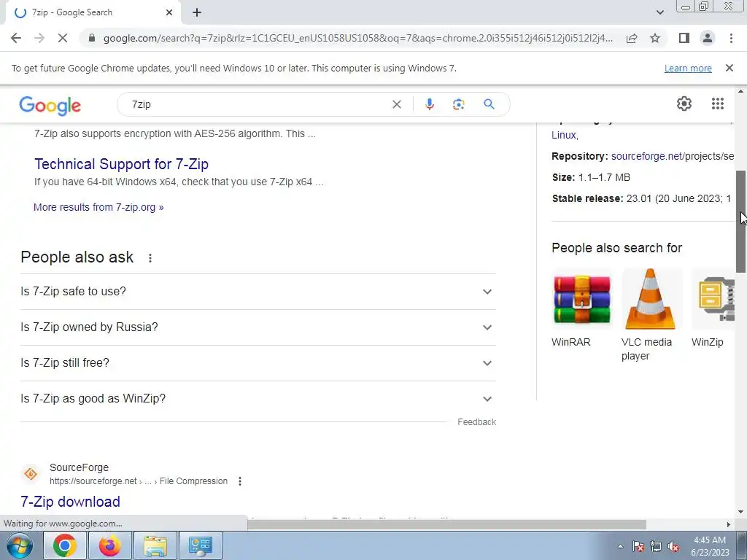Expand 'Is 7-Zip owned by Russia?'

(x=258, y=327)
